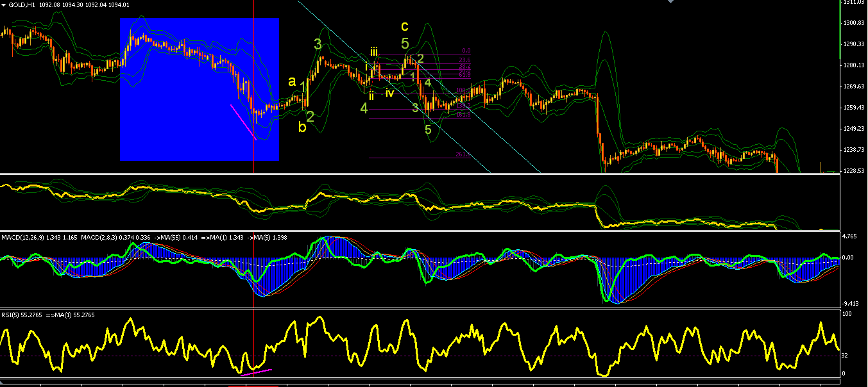The image size is (868, 387).
Task: Click the Fibonacci 23.6 level label
Action: (x=465, y=60)
